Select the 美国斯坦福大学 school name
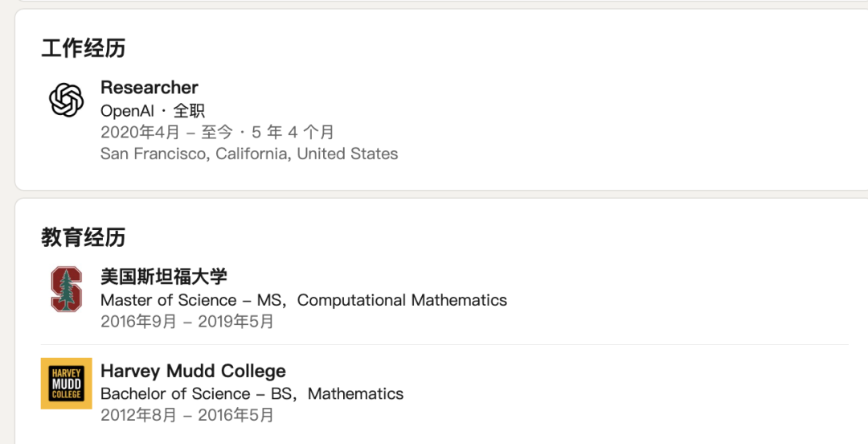Screen dimensions: 868x444 tap(164, 276)
